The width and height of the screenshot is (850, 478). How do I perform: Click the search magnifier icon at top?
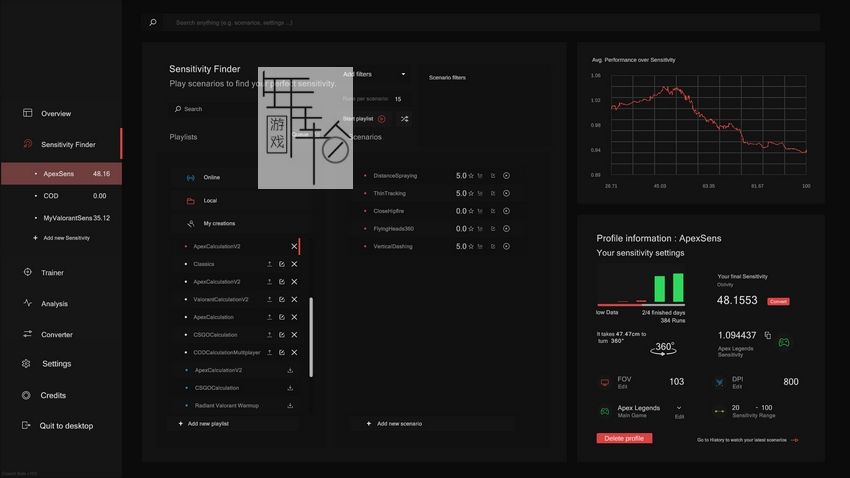pyautogui.click(x=153, y=22)
